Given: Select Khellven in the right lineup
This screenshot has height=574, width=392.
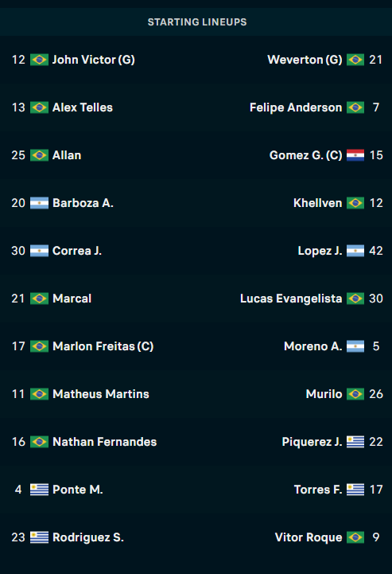Looking at the screenshot, I should click(x=317, y=203).
